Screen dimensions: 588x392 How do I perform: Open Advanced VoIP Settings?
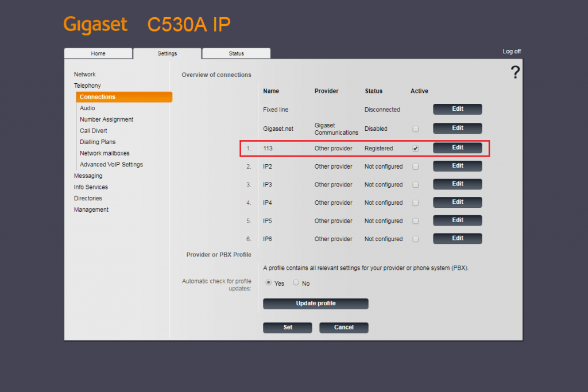111,164
